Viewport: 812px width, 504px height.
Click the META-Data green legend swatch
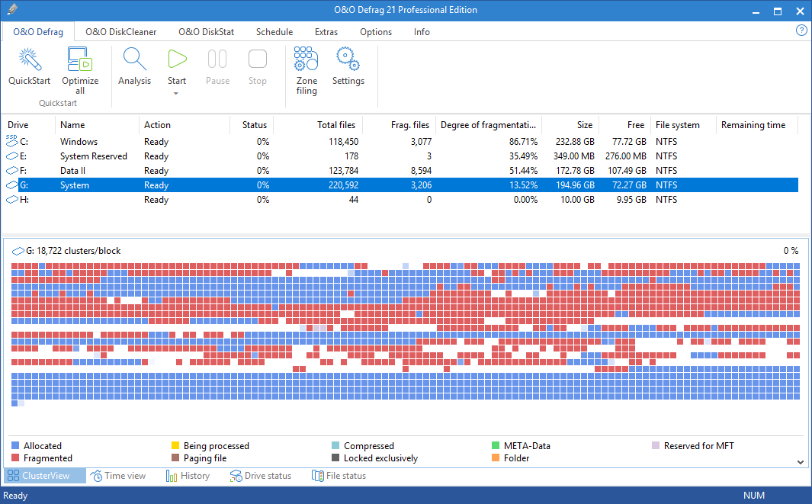(496, 445)
